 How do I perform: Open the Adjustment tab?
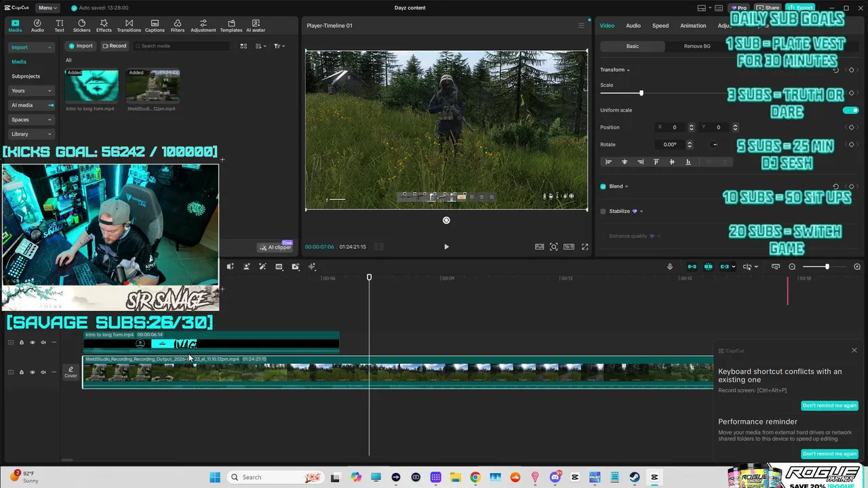click(203, 26)
